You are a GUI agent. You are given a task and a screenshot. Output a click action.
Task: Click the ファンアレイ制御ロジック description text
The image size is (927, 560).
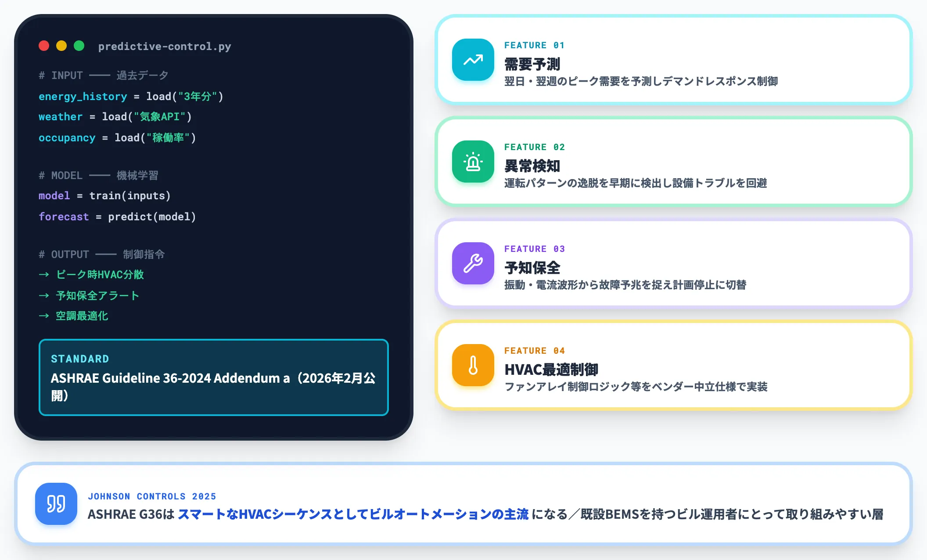[636, 387]
